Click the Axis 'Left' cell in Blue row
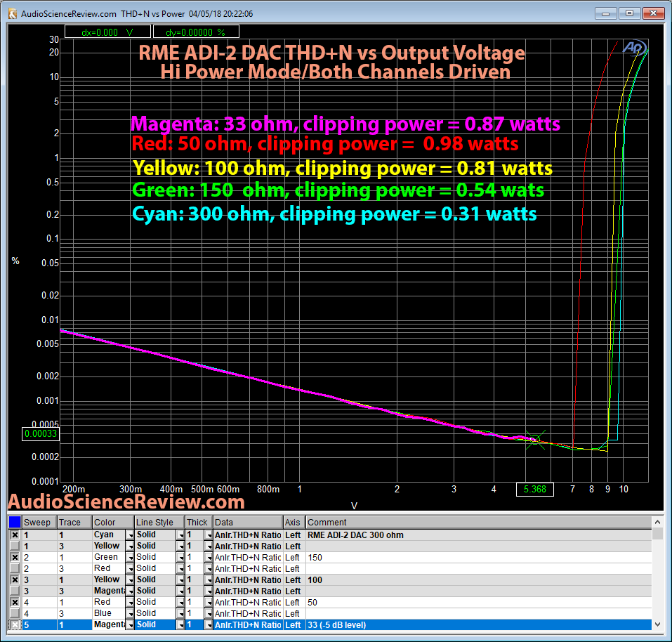The height and width of the screenshot is (642, 672). [x=294, y=613]
